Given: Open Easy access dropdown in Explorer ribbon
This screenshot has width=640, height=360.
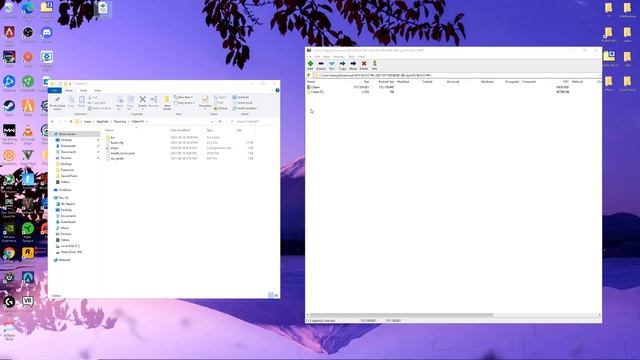Looking at the screenshot, I should coord(184,102).
